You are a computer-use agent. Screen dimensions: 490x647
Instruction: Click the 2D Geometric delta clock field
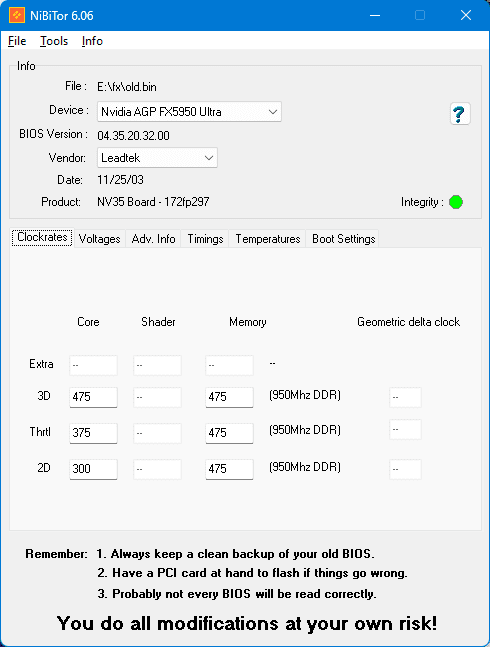coord(405,469)
